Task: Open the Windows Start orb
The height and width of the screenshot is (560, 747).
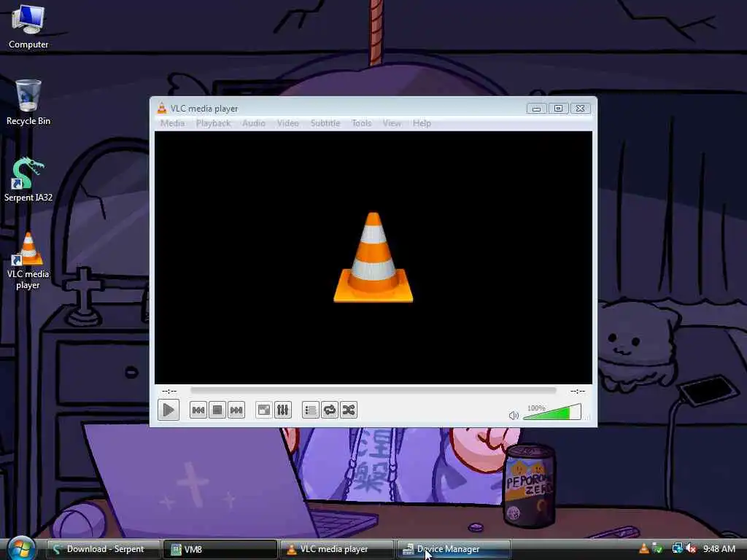Action: [21, 548]
